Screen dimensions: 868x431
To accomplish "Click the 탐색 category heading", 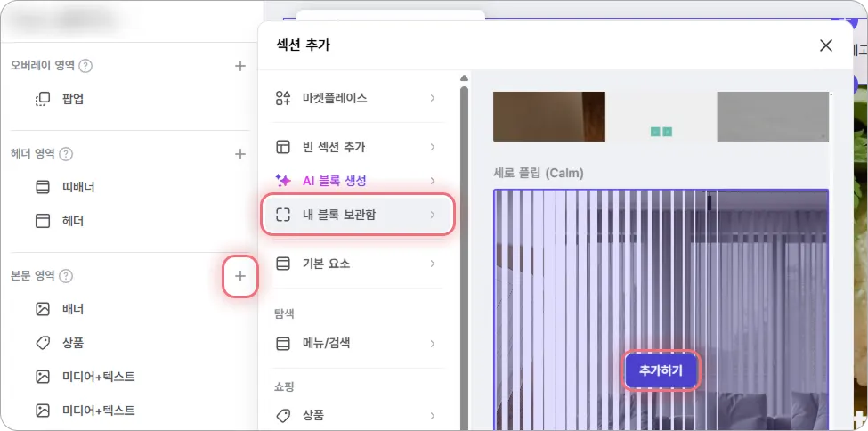I will click(284, 314).
